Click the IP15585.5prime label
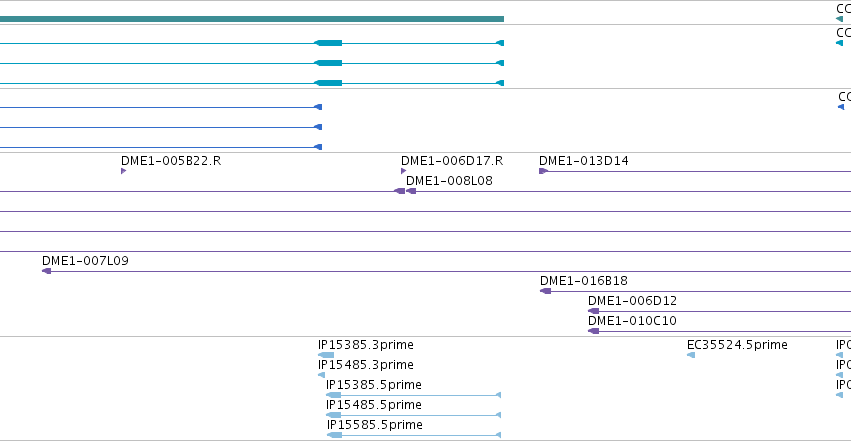 click(x=375, y=425)
